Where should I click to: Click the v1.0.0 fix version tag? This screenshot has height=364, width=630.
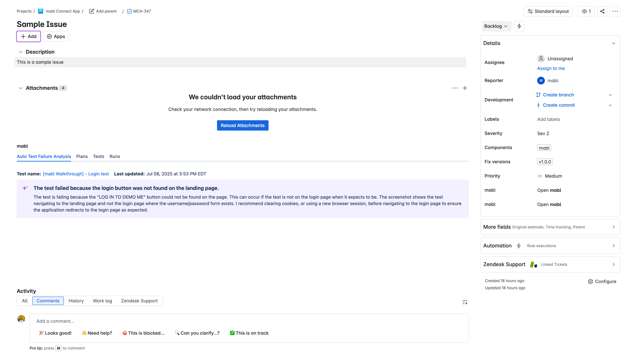click(545, 162)
